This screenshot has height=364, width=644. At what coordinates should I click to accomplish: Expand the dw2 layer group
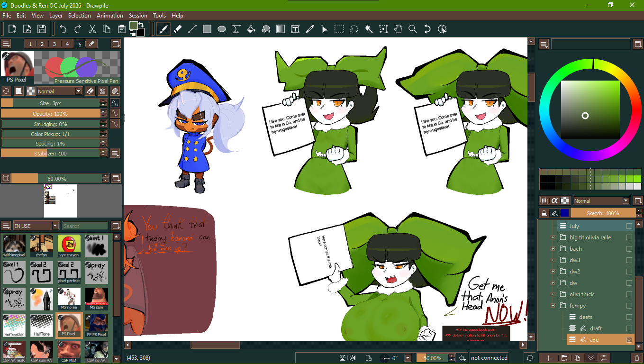553,272
